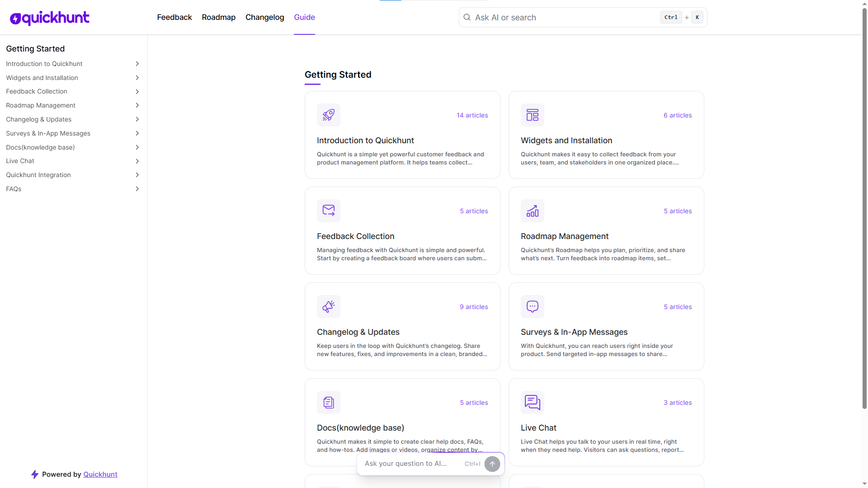Expand Surveys & In-App Messages chevron
Viewport: 868px width, 488px height.
pos(137,133)
